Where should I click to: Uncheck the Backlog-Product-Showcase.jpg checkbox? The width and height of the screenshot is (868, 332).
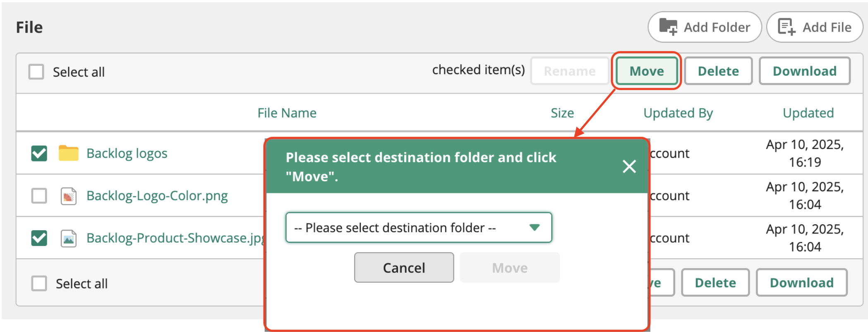tap(39, 238)
